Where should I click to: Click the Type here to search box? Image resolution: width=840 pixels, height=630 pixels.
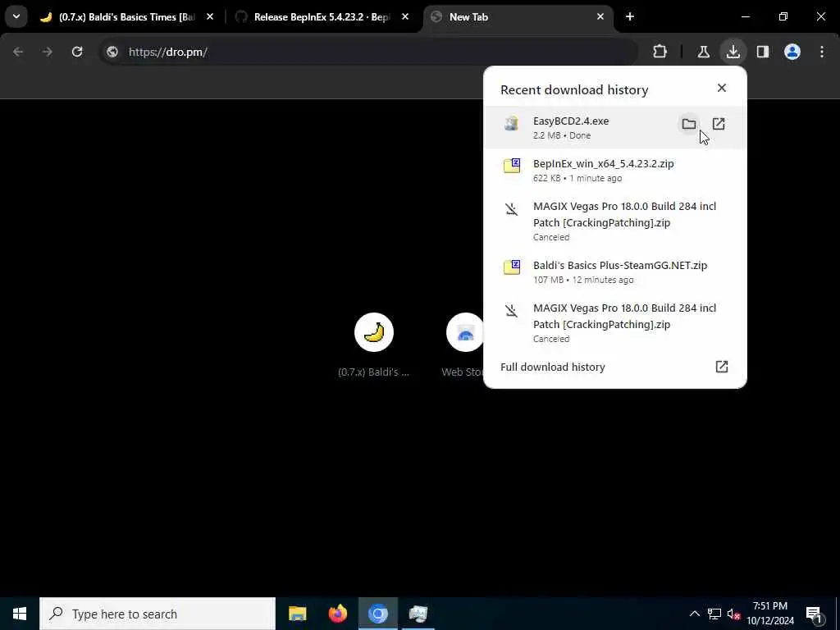157,614
